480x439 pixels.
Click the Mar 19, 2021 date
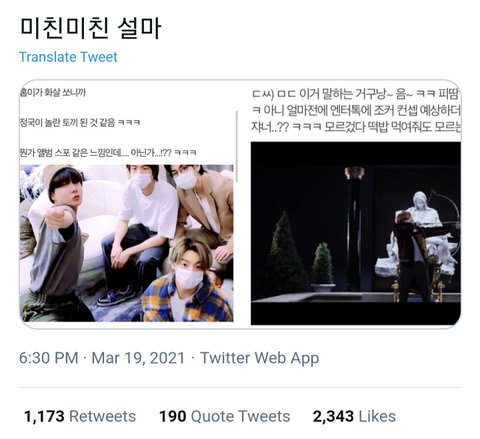pyautogui.click(x=138, y=358)
